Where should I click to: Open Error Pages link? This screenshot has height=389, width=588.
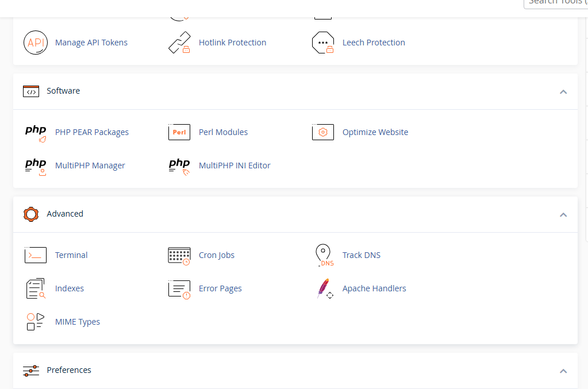click(220, 288)
